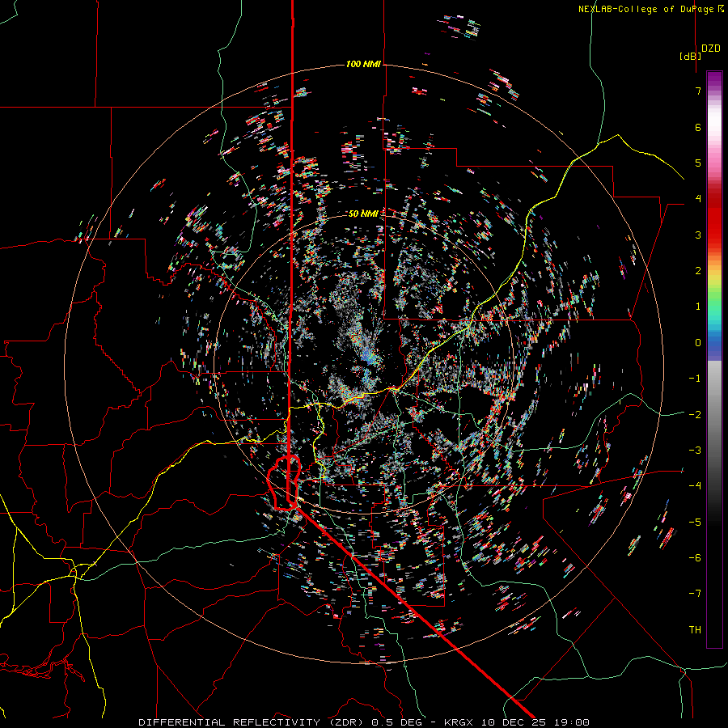This screenshot has height=728, width=728.
Task: Click the -3 dB scale label
Action: click(x=695, y=451)
